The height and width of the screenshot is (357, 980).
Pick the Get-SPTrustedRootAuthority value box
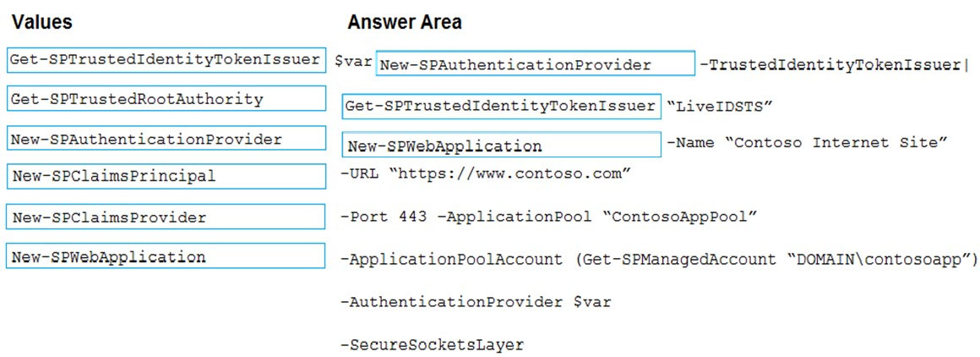pyautogui.click(x=166, y=99)
